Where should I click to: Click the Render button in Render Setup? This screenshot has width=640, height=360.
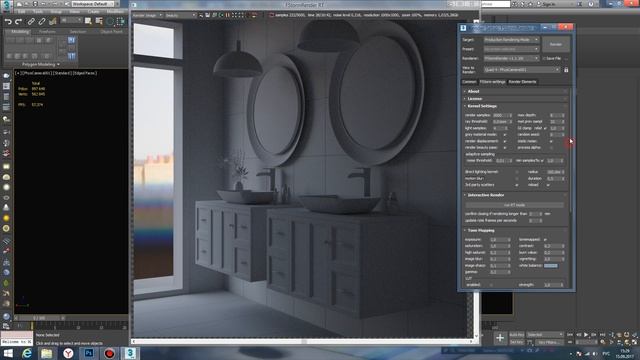[x=556, y=44]
